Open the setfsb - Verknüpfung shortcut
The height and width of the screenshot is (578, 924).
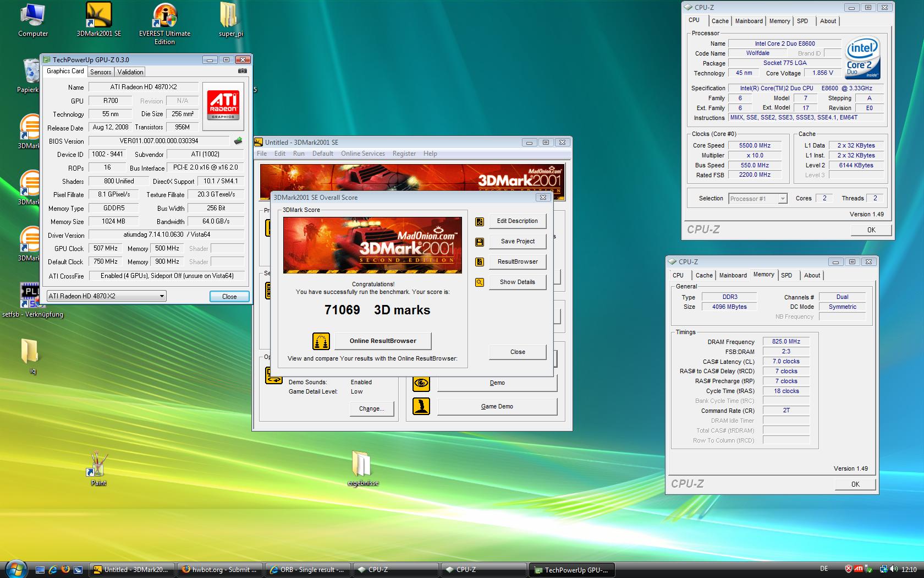coord(32,301)
